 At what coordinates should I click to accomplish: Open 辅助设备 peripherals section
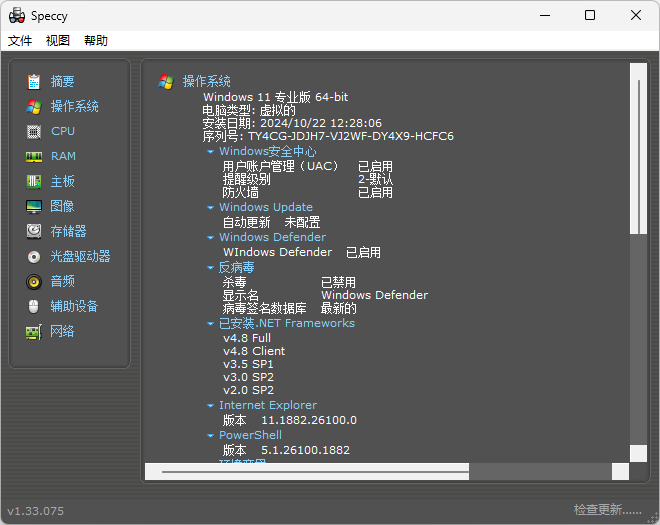74,306
